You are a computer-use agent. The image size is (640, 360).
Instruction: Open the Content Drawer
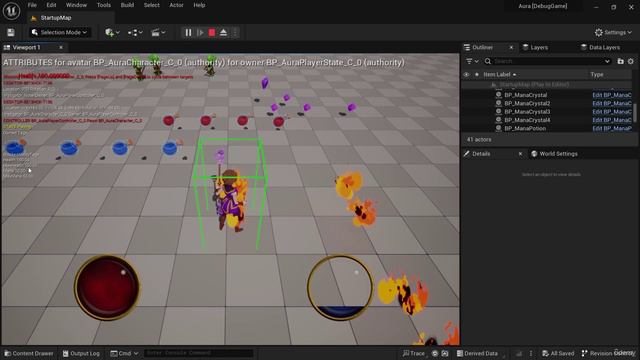pyautogui.click(x=29, y=353)
